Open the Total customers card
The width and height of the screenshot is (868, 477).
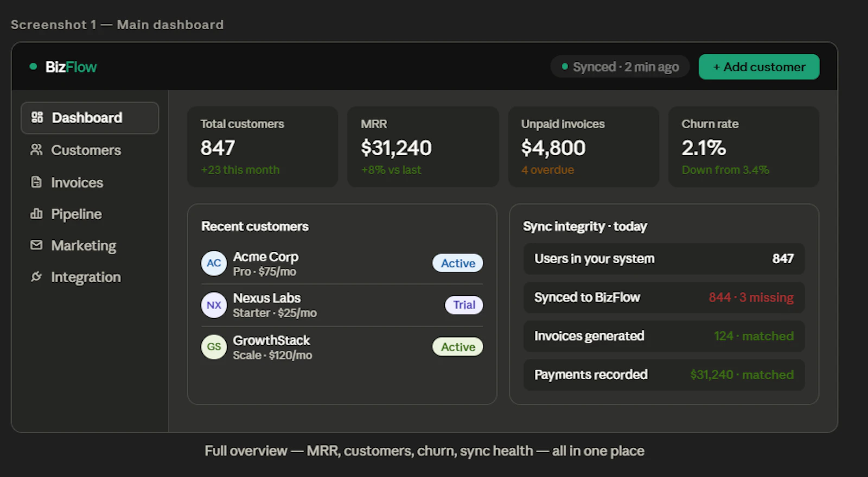coord(263,147)
